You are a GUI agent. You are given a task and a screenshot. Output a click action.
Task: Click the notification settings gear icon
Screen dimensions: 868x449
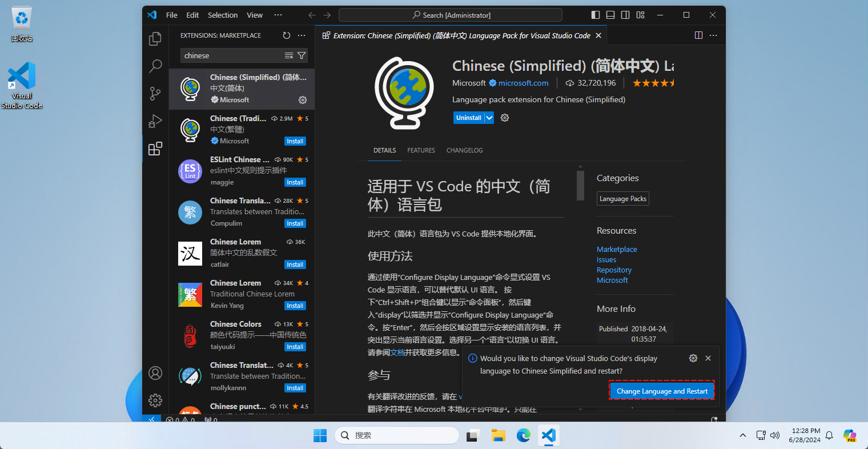click(x=693, y=358)
